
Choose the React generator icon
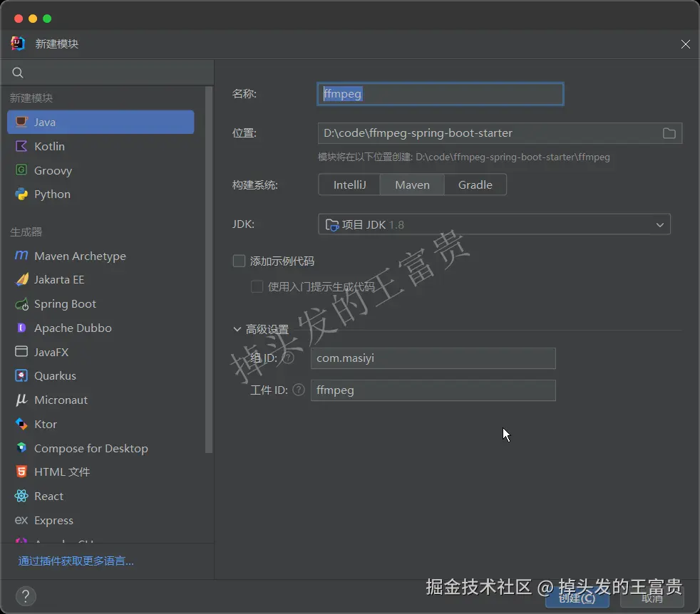coord(21,496)
